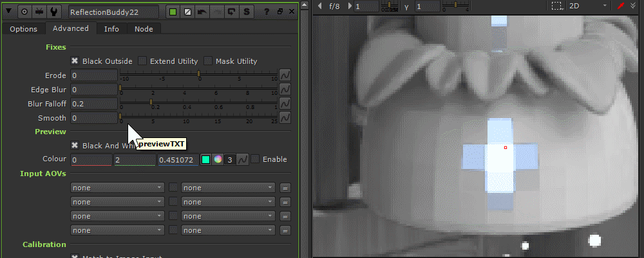Open the Node tab
This screenshot has height=258, width=644.
click(x=144, y=29)
